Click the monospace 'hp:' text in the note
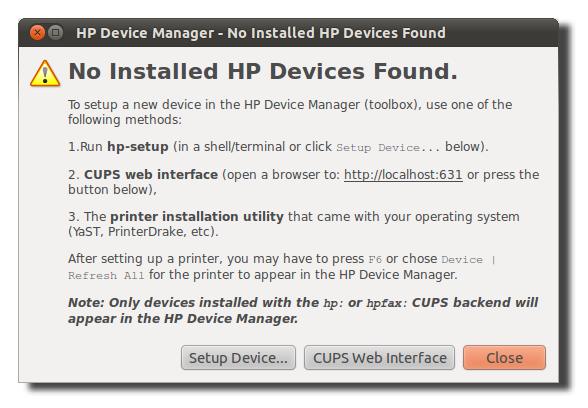Screen dimensions: 588x408 [x=333, y=303]
